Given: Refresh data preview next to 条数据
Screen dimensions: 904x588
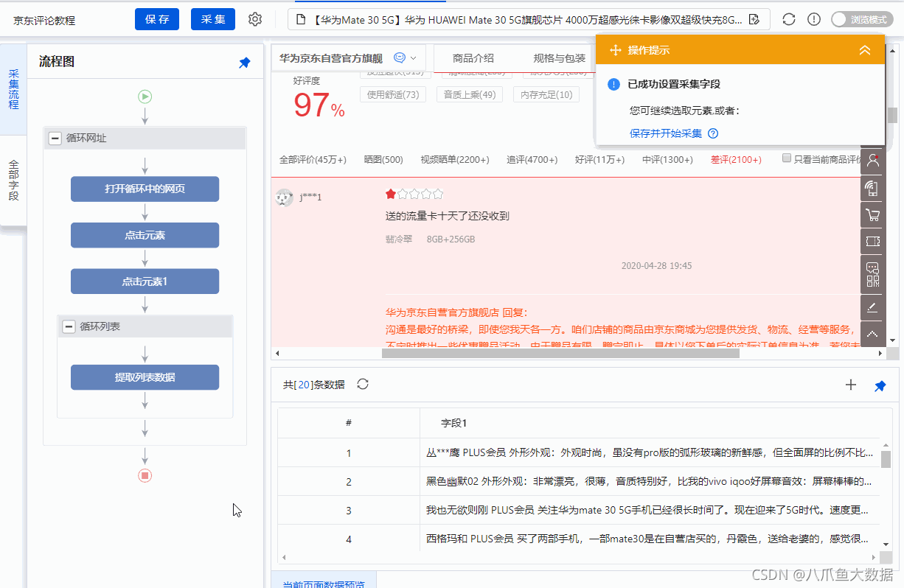Looking at the screenshot, I should (x=363, y=384).
